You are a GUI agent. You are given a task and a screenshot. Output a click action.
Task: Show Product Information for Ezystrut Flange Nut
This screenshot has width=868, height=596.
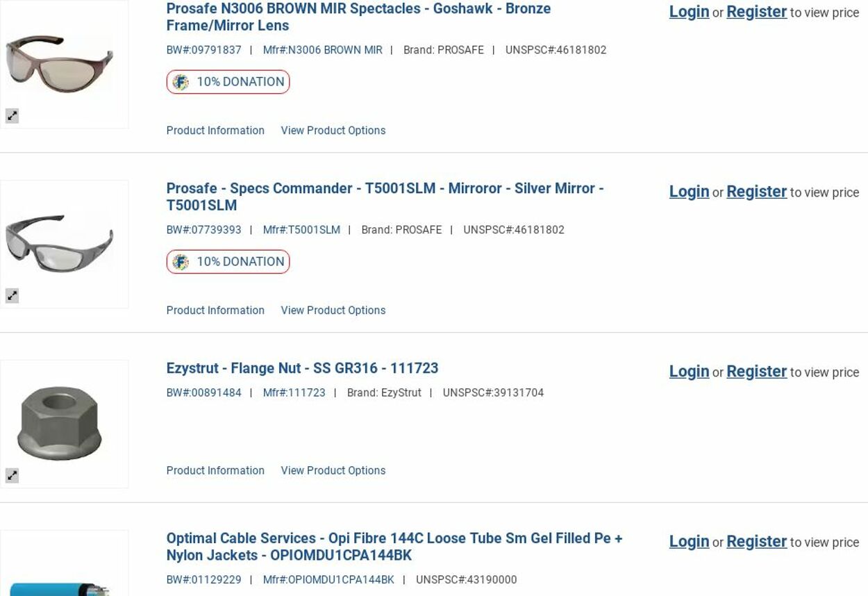[215, 471]
